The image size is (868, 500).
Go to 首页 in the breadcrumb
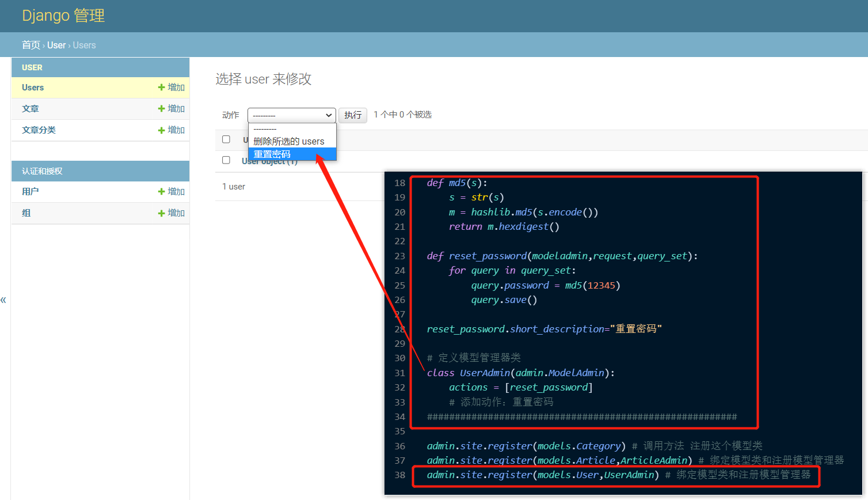(x=31, y=45)
